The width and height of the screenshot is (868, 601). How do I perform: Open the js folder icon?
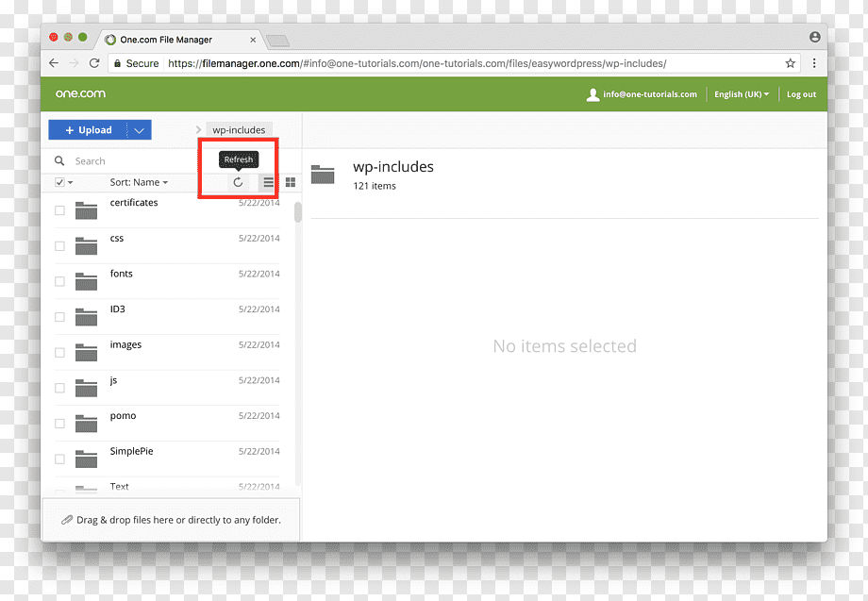click(x=87, y=388)
